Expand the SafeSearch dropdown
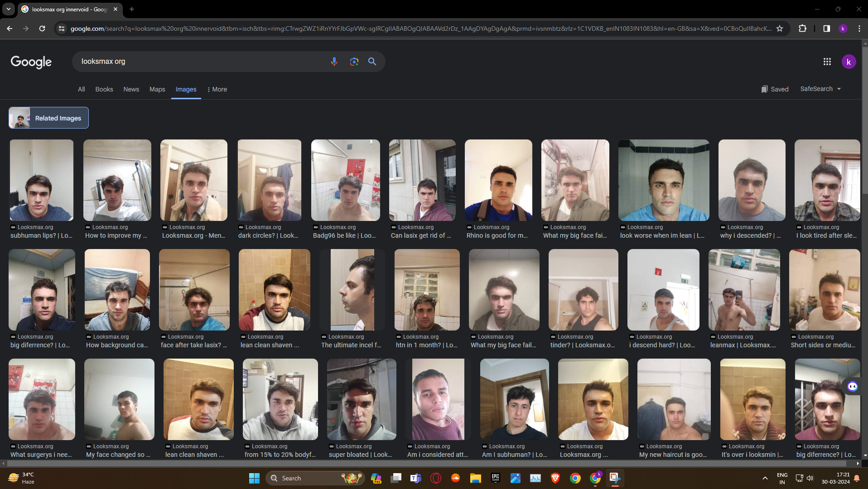Screen dimensions: 868x489 click(x=820, y=89)
